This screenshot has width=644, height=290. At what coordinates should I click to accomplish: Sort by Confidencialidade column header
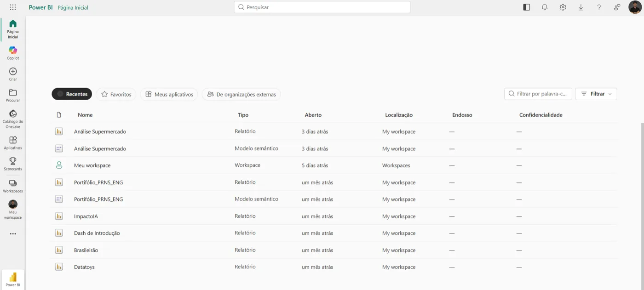click(541, 115)
